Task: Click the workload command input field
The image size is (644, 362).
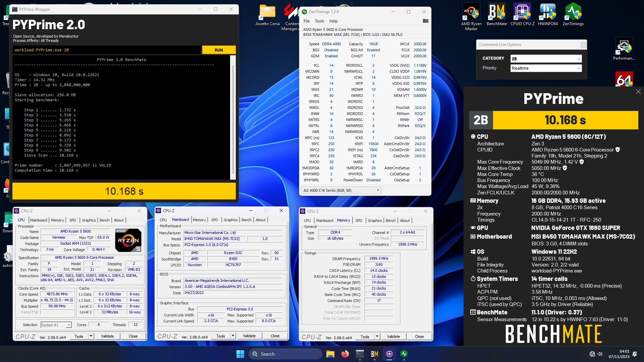Action: [x=107, y=50]
